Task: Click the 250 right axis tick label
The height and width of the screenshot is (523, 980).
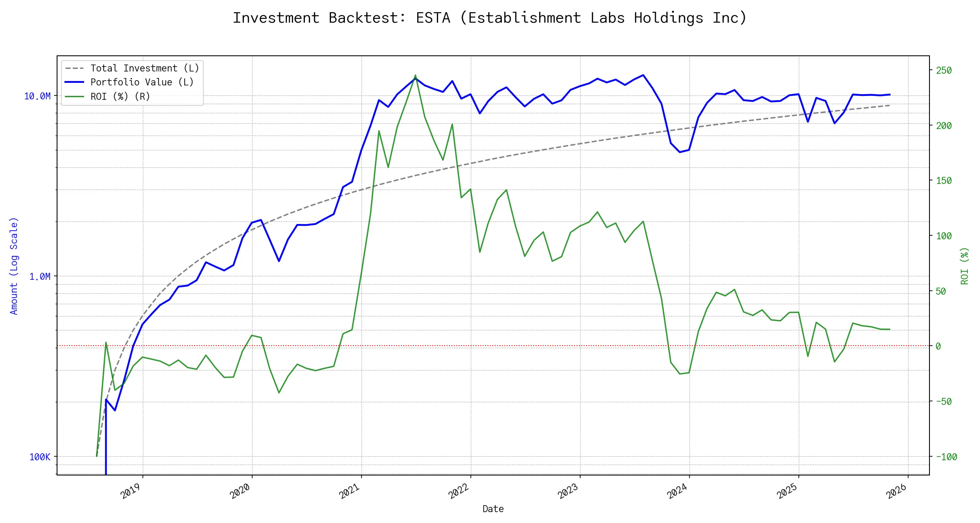Action: click(x=943, y=71)
